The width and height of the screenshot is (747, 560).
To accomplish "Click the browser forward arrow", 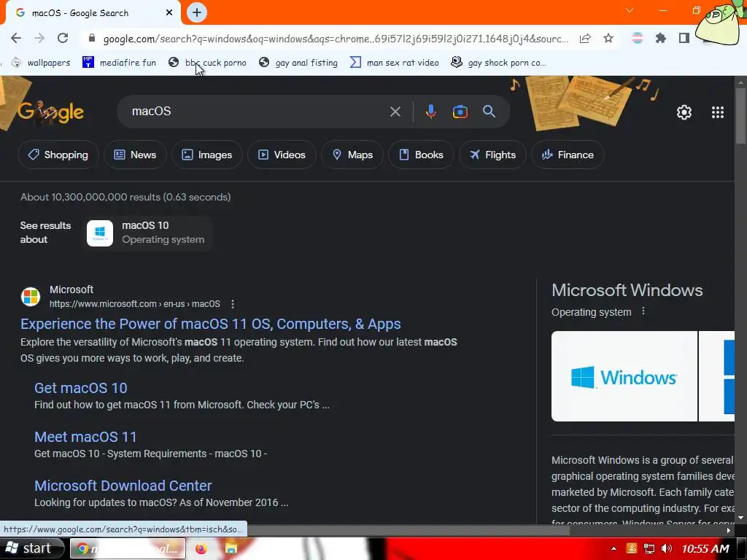I will coord(39,38).
